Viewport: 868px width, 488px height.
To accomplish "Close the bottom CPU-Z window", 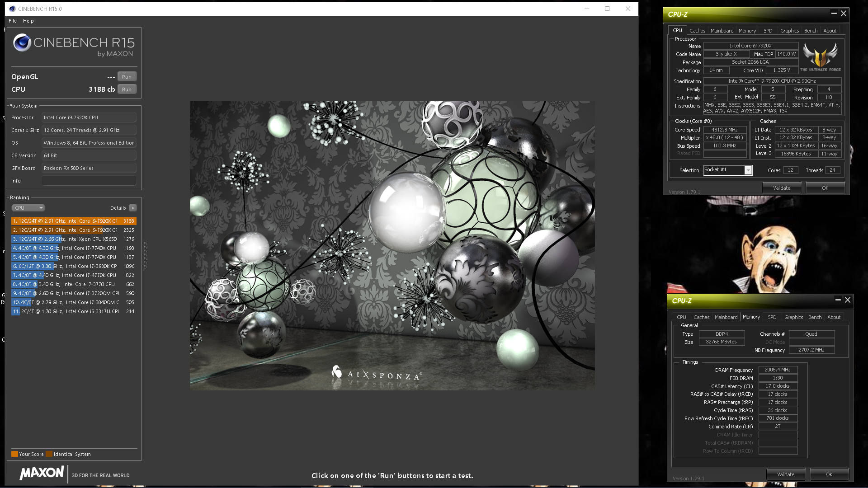I will click(848, 300).
